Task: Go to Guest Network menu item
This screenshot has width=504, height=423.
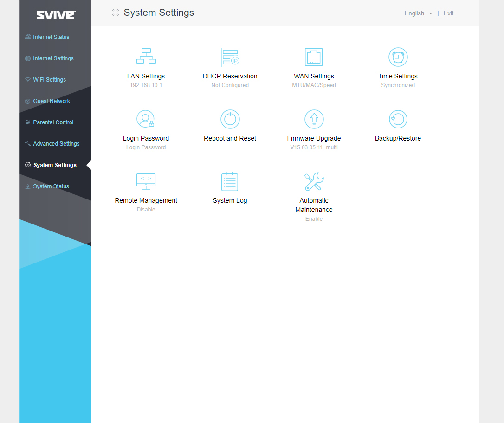Action: click(x=52, y=101)
